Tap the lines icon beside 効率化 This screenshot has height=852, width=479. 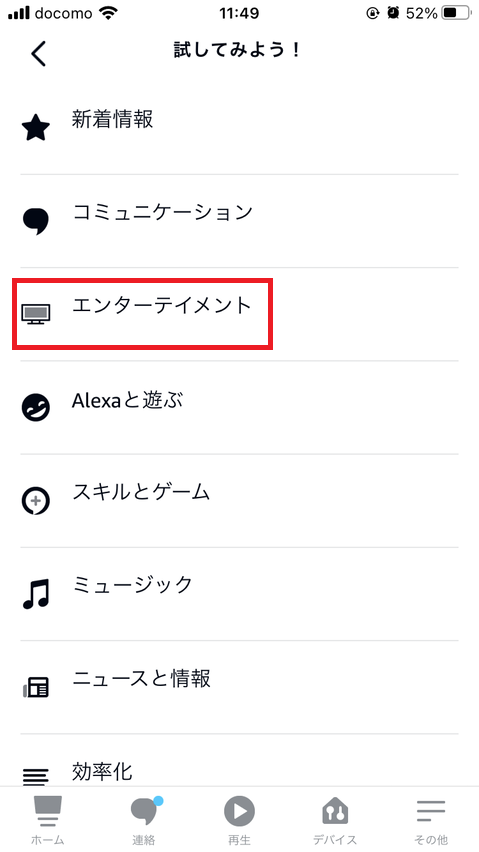[36, 776]
